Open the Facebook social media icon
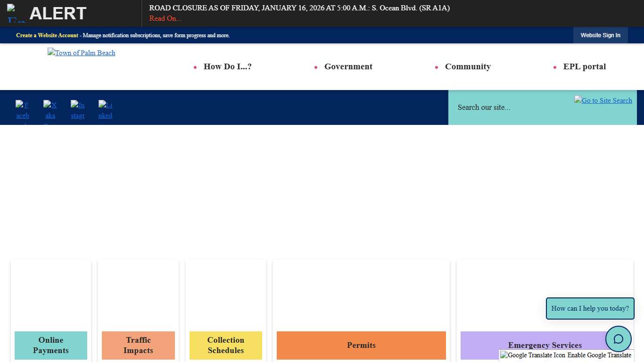Image resolution: width=644 pixels, height=362 pixels. click(23, 110)
